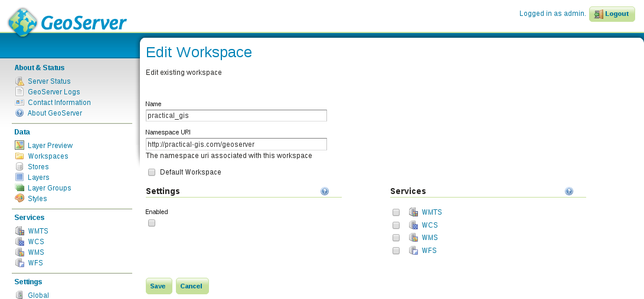The width and height of the screenshot is (644, 299).
Task: Open WMTS service settings from sidebar
Action: pyautogui.click(x=38, y=231)
